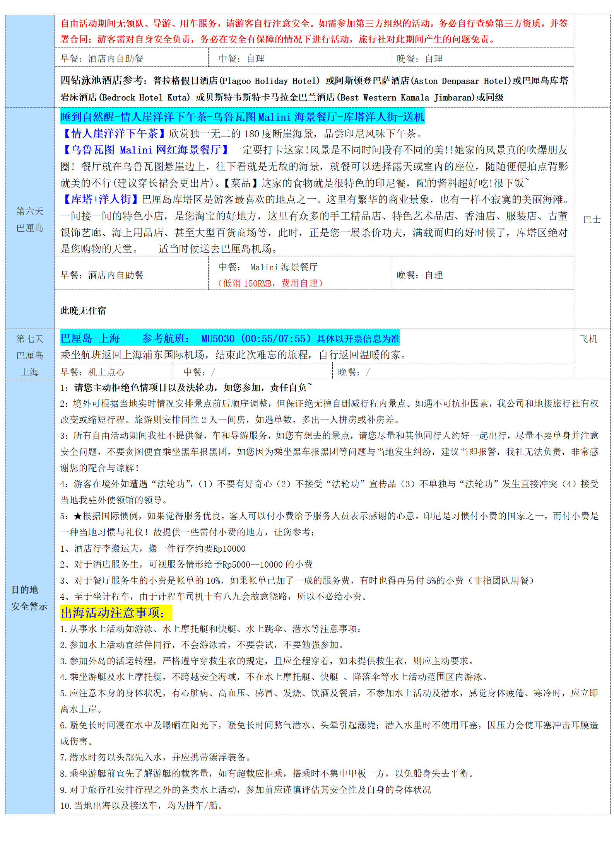Click the 早餐：机上点心 cell
This screenshot has height=868, width=614.
(93, 372)
